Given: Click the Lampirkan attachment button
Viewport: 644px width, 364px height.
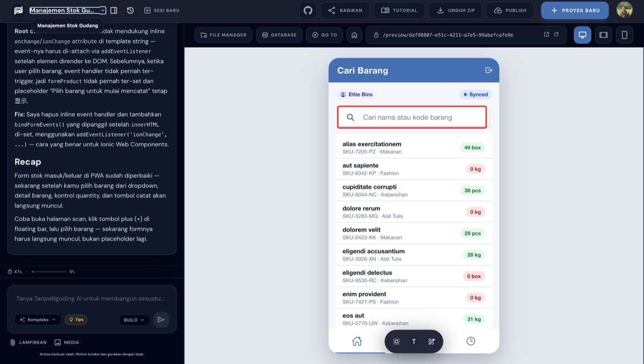Looking at the screenshot, I should [x=29, y=343].
